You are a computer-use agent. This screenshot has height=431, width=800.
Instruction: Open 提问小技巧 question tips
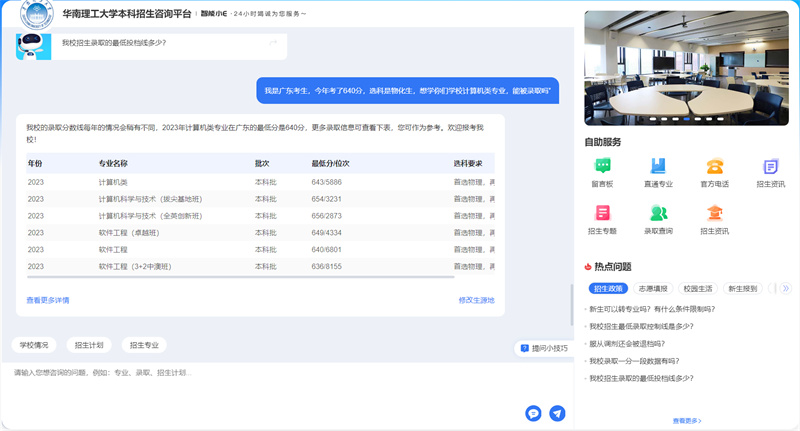[x=544, y=348]
